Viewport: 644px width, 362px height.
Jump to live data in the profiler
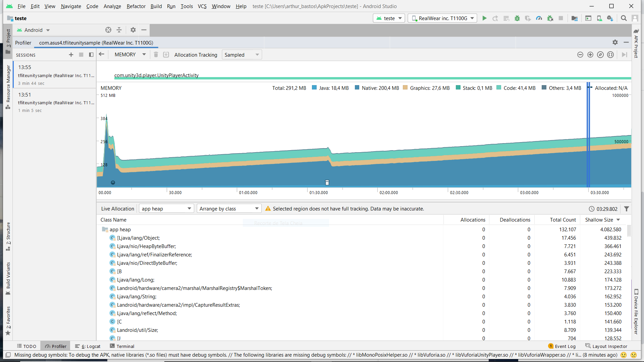(624, 55)
